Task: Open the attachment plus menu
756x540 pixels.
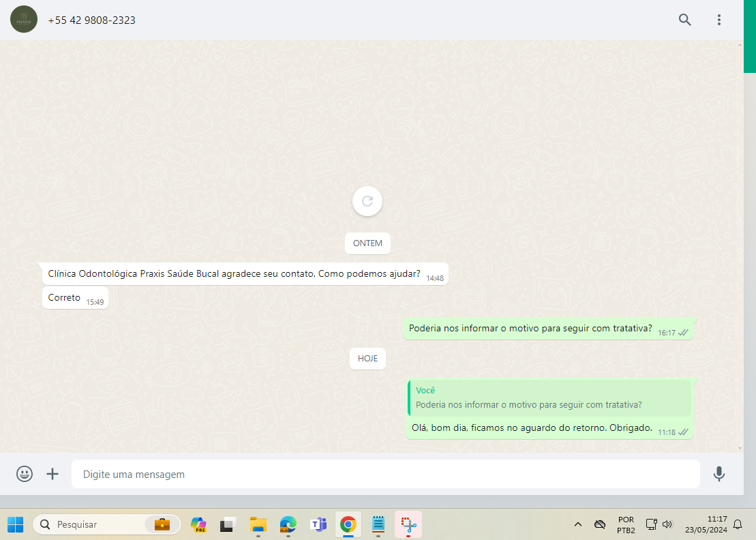Action: pos(52,474)
